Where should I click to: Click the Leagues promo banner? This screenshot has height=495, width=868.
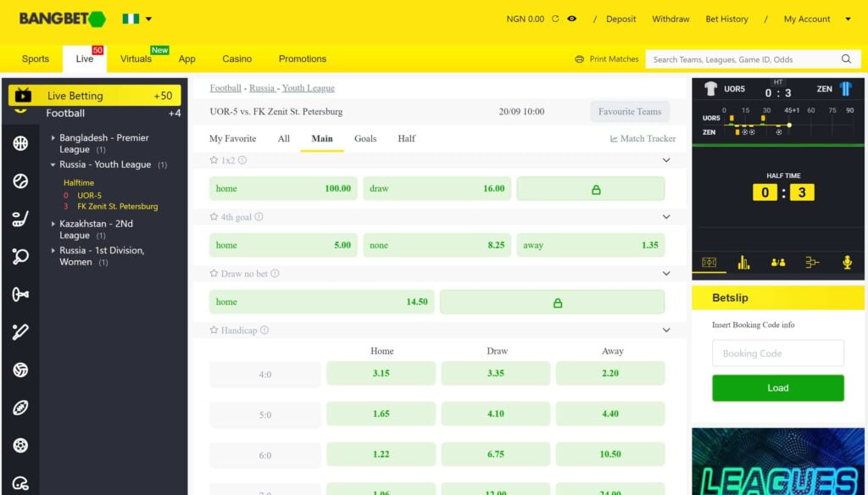pos(778,461)
